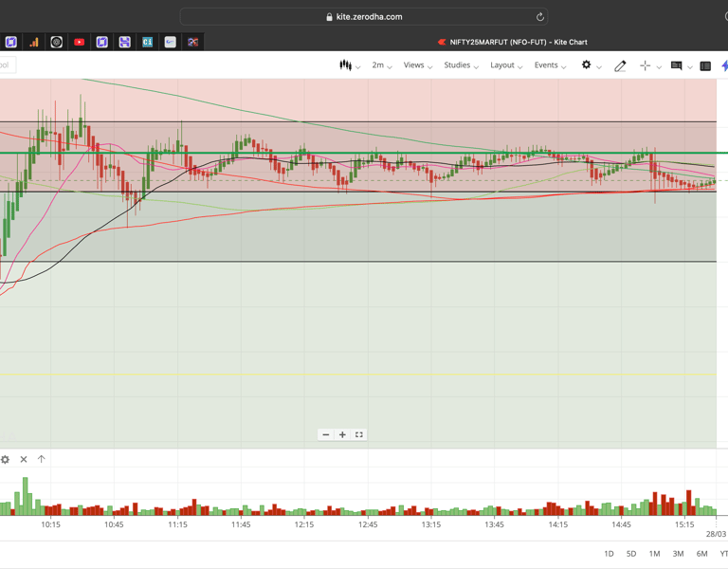Open the 'Ci' pinned tab
Screen dimensions: 728x569
(148, 43)
